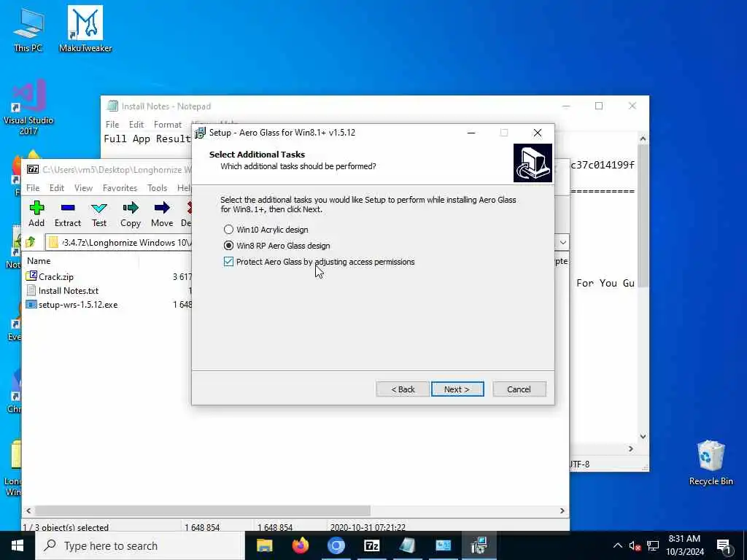Click the Notepad vertical scrollbar thumb
This screenshot has height=560, width=747.
tap(643, 216)
